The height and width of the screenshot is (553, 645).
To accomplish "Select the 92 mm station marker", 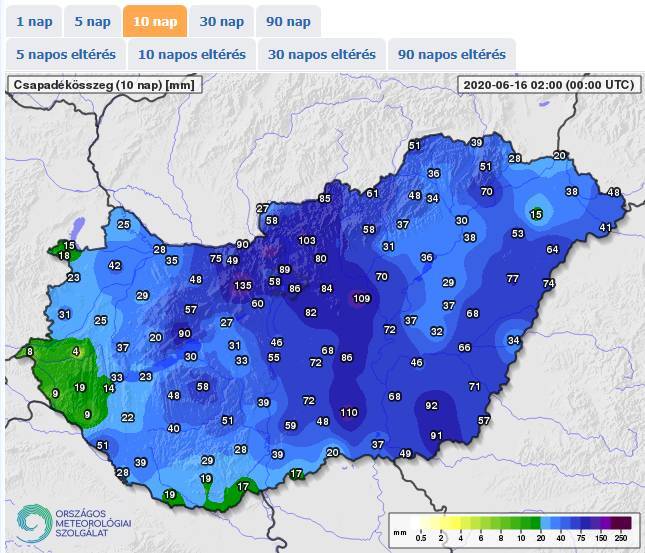I will pos(432,406).
